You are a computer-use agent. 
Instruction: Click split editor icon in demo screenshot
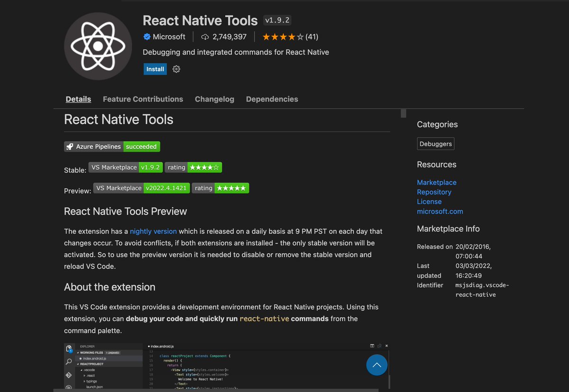(372, 346)
